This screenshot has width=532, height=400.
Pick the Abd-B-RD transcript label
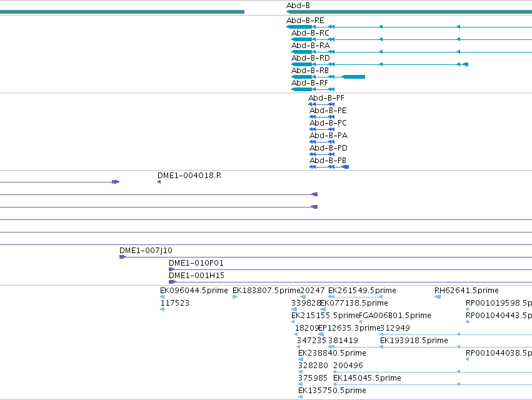[311, 58]
